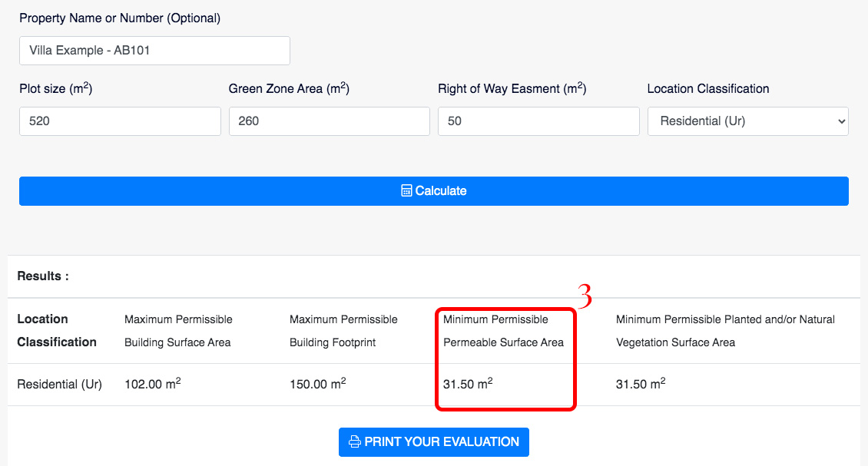Viewport: 868px width, 466px height.
Task: Click the Green Zone Area input field
Action: point(330,121)
